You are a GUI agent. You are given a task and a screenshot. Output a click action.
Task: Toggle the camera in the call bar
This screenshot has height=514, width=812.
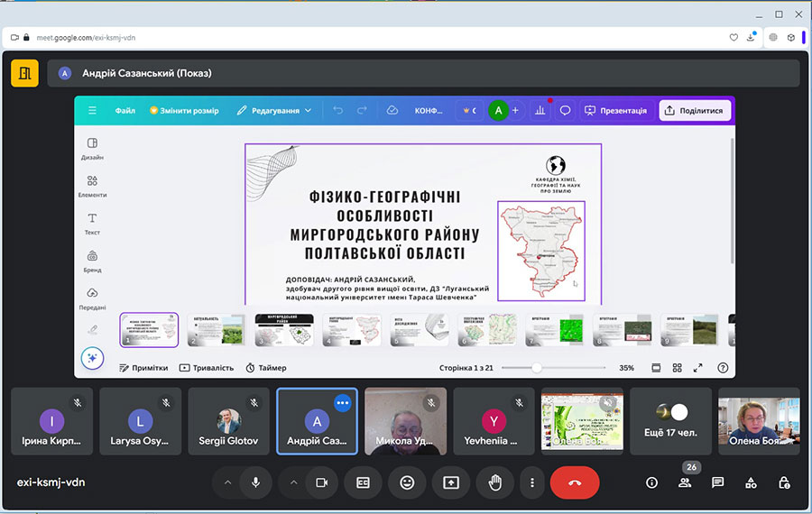coord(320,482)
